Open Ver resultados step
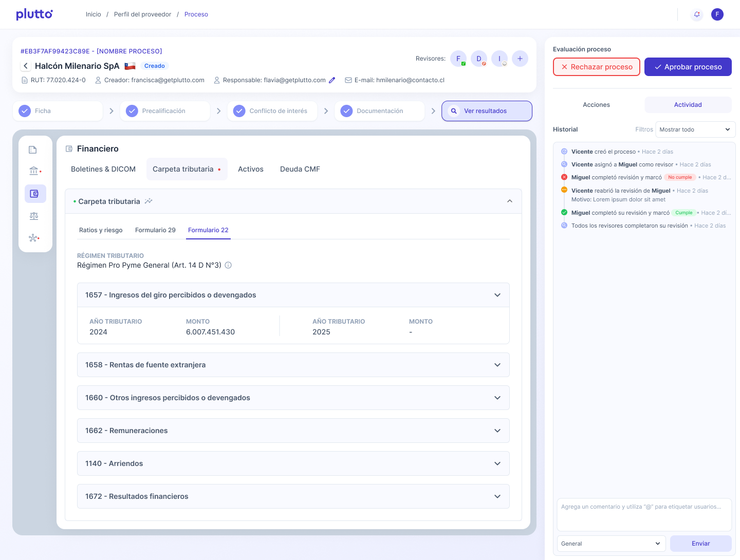The image size is (740, 560). [x=487, y=111]
